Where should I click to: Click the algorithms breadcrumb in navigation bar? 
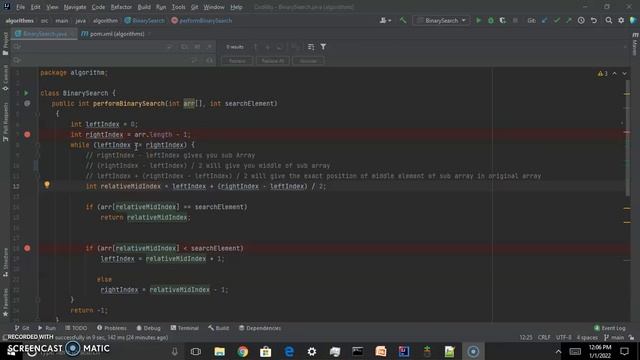pos(20,20)
